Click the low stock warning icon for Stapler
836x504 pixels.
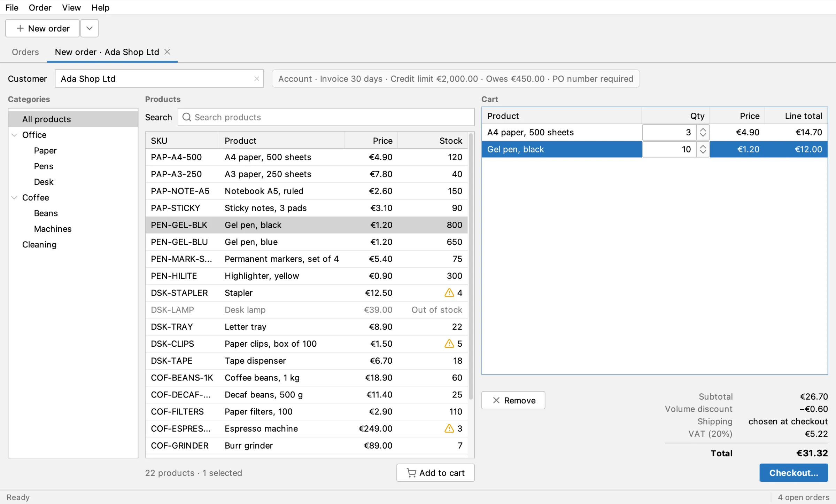click(449, 293)
